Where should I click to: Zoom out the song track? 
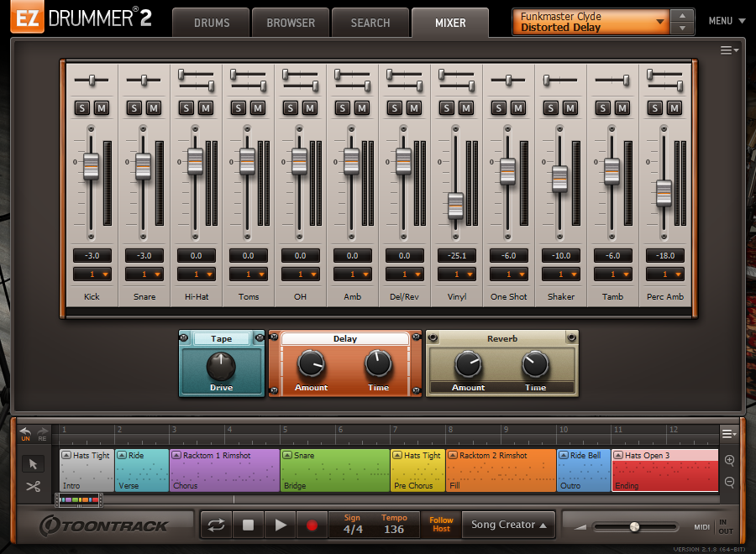[x=729, y=482]
